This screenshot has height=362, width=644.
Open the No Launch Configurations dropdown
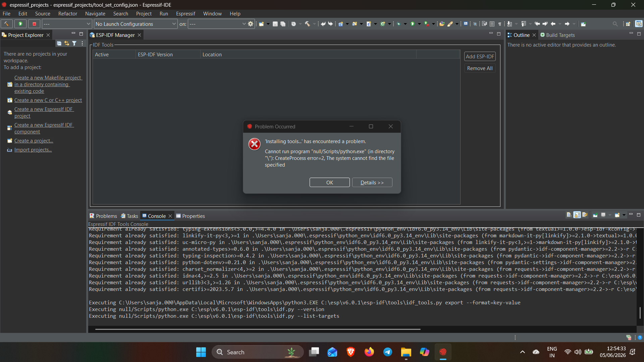[136, 24]
